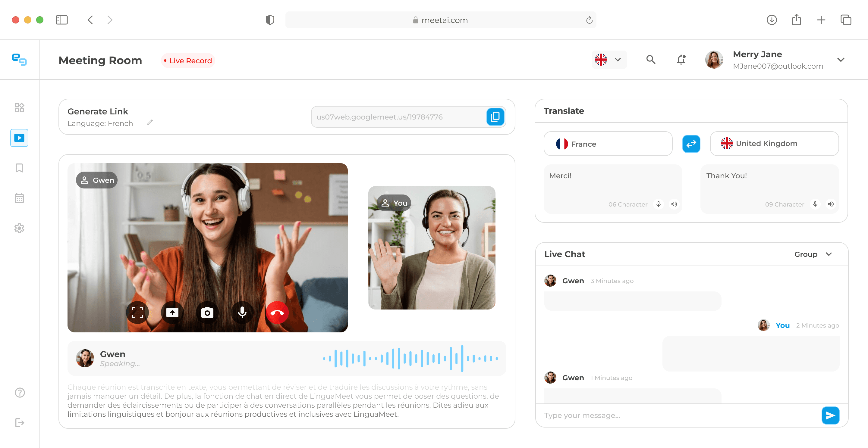Share screen using upload arrow icon

point(172,313)
